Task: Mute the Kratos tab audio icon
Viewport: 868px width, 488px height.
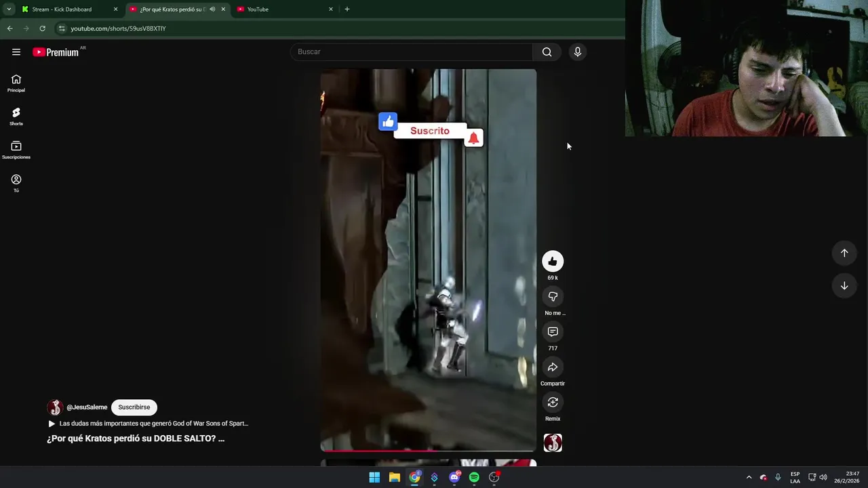Action: [212, 9]
